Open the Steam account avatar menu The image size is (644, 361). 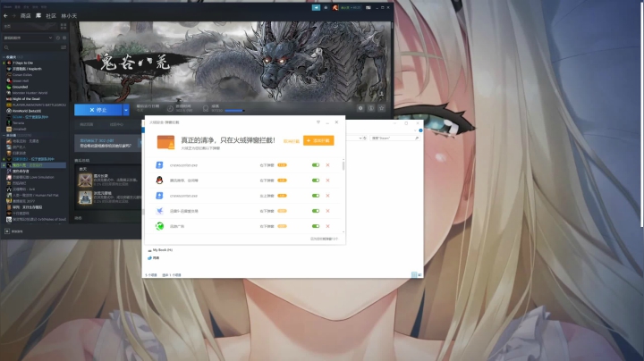[x=335, y=7]
